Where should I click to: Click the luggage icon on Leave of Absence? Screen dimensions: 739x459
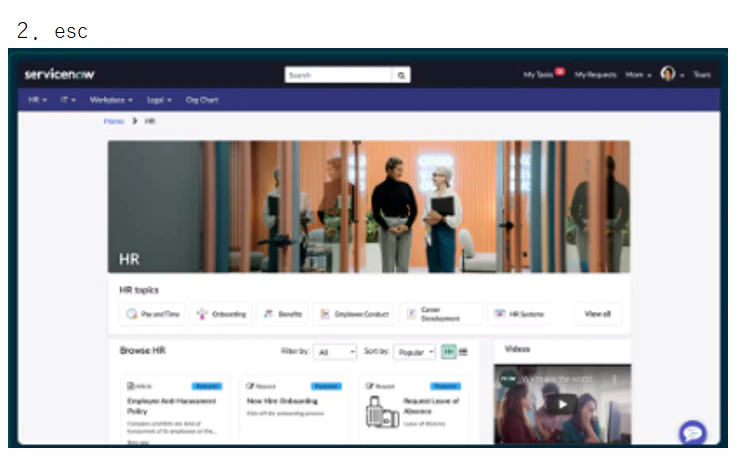point(382,412)
